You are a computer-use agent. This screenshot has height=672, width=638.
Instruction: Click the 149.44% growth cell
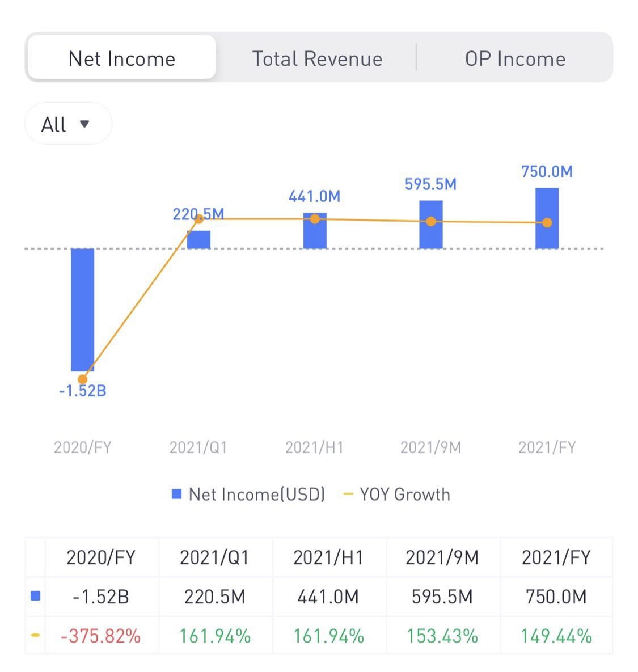click(556, 636)
